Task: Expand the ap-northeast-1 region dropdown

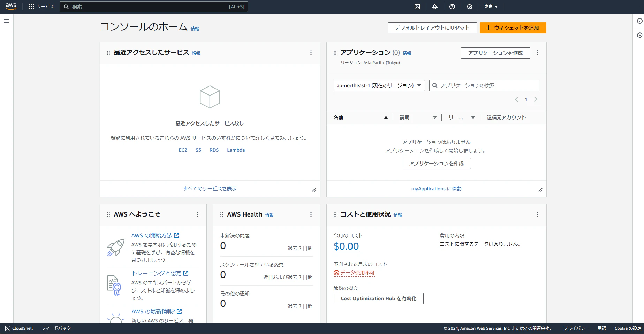Action: pos(379,85)
